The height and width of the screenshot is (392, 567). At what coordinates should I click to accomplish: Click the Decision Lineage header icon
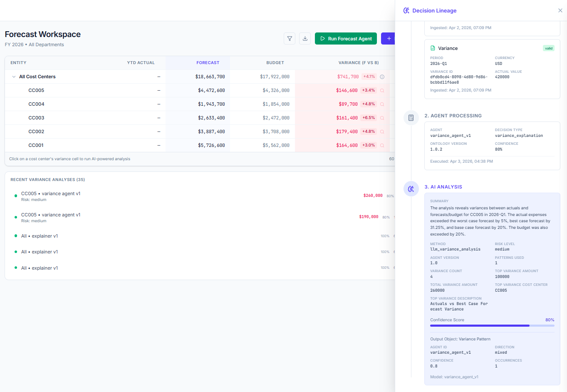click(406, 10)
